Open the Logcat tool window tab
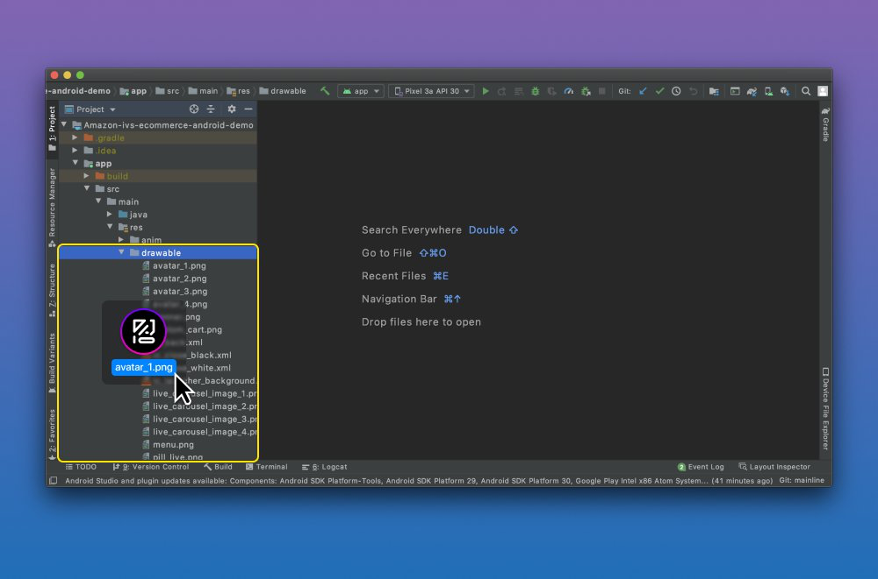Viewport: 879px width, 579px height. coord(329,467)
